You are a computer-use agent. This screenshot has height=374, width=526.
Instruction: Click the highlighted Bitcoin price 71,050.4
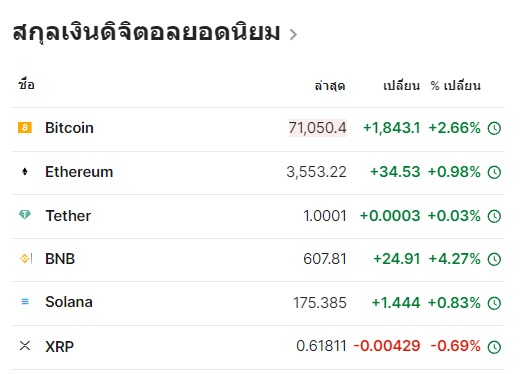point(318,128)
